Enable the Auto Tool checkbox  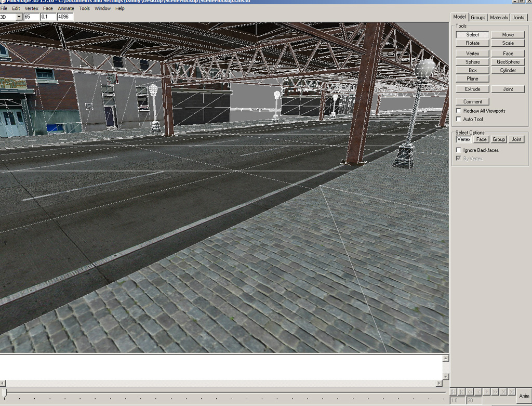click(x=458, y=119)
